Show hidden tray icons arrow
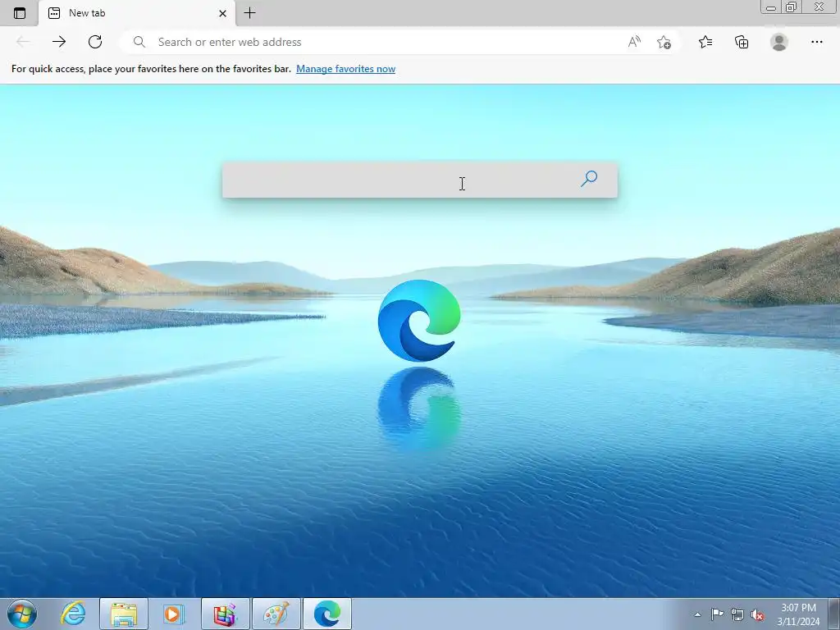Image resolution: width=840 pixels, height=630 pixels. click(697, 614)
